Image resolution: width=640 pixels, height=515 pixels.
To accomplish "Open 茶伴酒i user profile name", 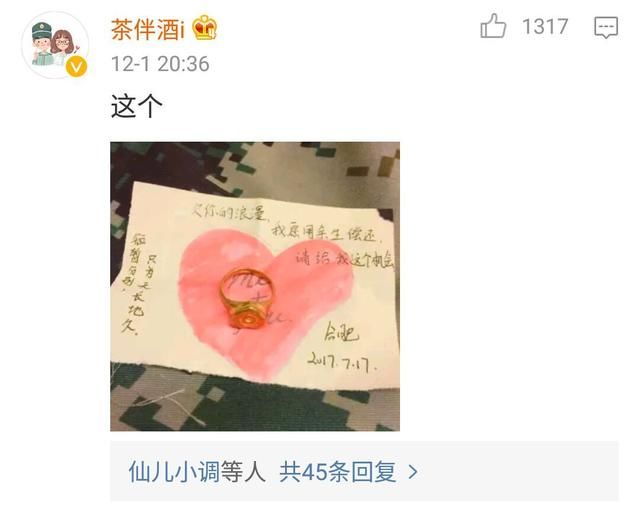I will [147, 29].
